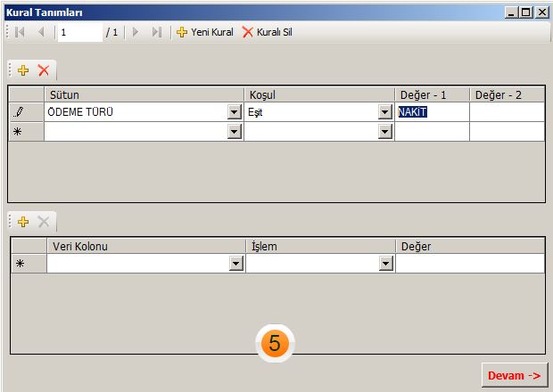Open the Veri Kolonu dropdown
This screenshot has width=553, height=392.
click(236, 263)
